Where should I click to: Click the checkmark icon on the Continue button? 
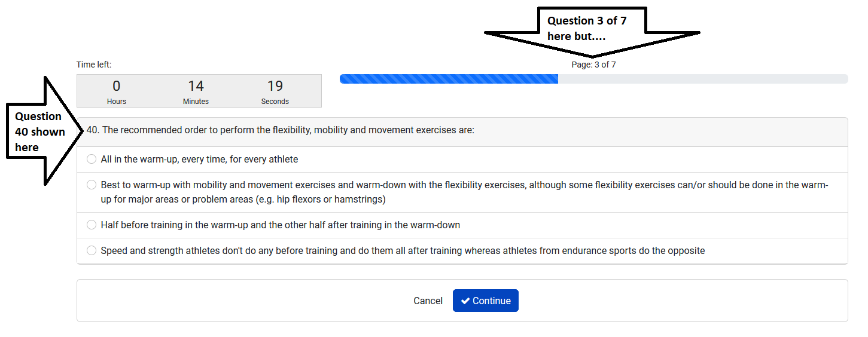click(465, 301)
